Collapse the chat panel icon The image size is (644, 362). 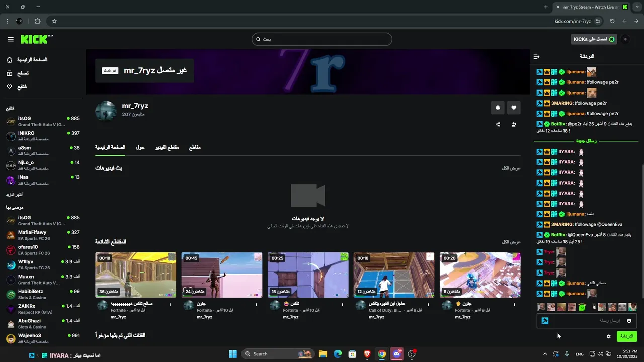pos(536,56)
